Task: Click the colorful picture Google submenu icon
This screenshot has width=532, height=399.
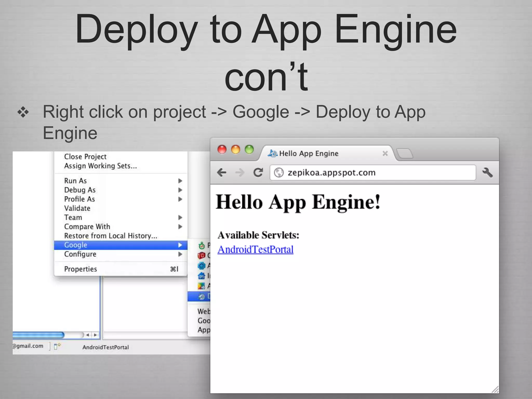Action: [201, 286]
